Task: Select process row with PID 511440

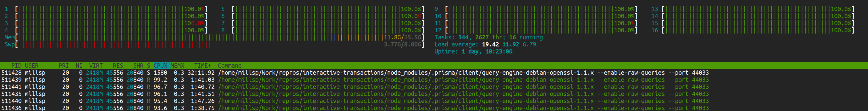Action: [x=434, y=101]
